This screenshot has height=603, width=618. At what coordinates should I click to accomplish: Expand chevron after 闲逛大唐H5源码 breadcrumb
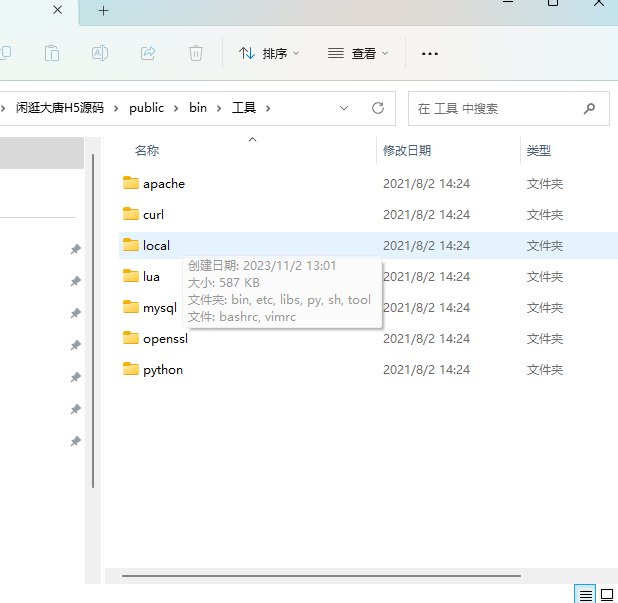point(116,108)
